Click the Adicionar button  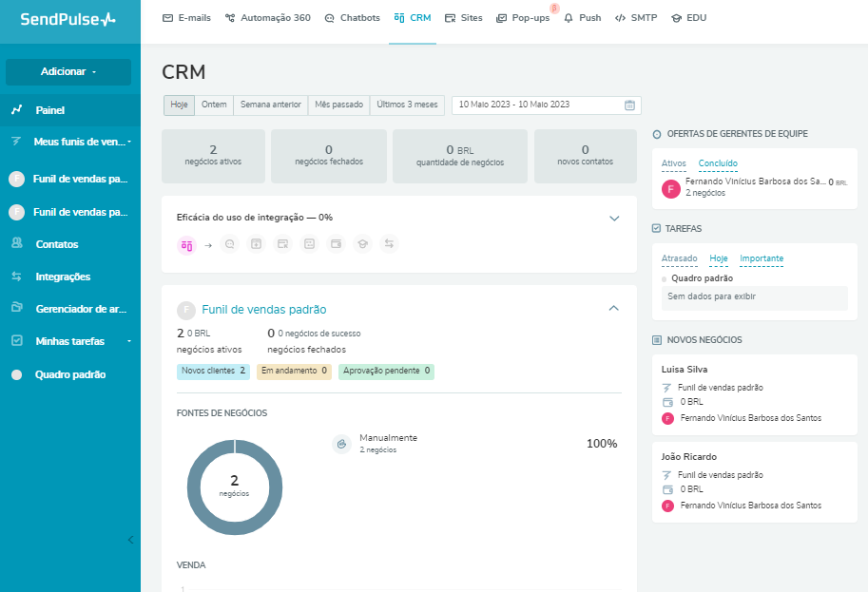pyautogui.click(x=67, y=72)
